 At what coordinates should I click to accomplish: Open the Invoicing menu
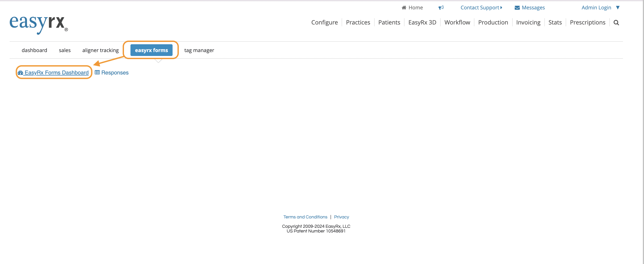(528, 22)
